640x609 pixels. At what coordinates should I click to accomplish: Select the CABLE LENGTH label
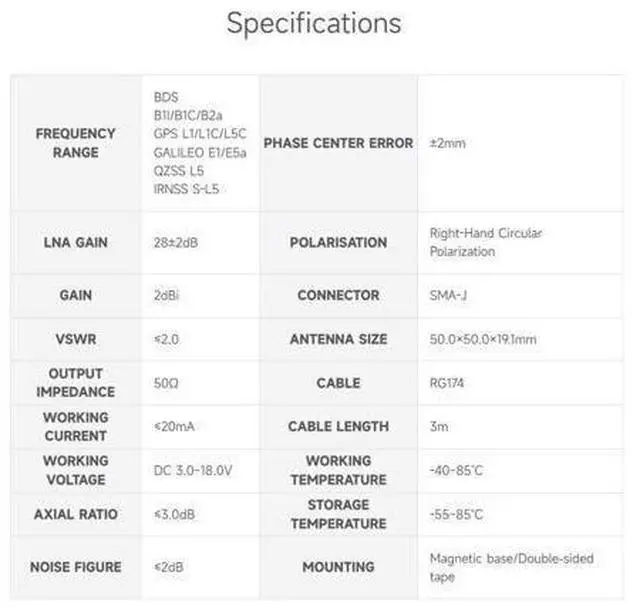tap(338, 427)
